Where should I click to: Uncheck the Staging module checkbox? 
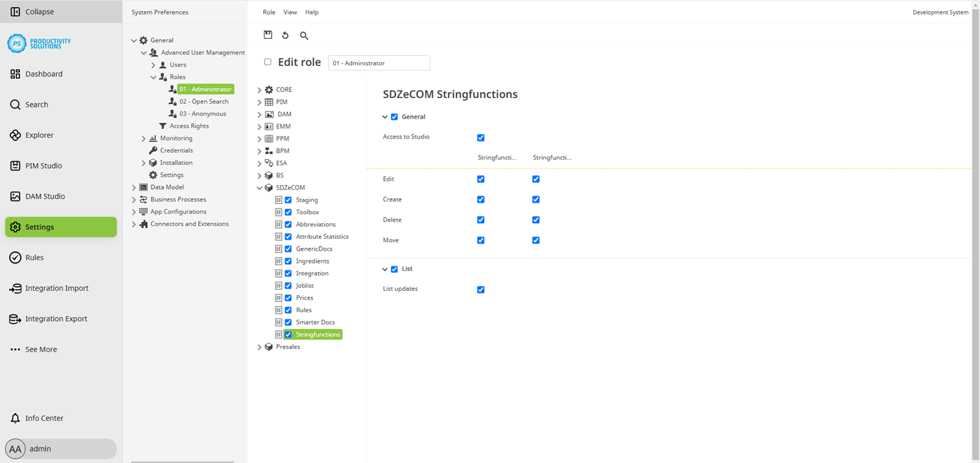(288, 199)
